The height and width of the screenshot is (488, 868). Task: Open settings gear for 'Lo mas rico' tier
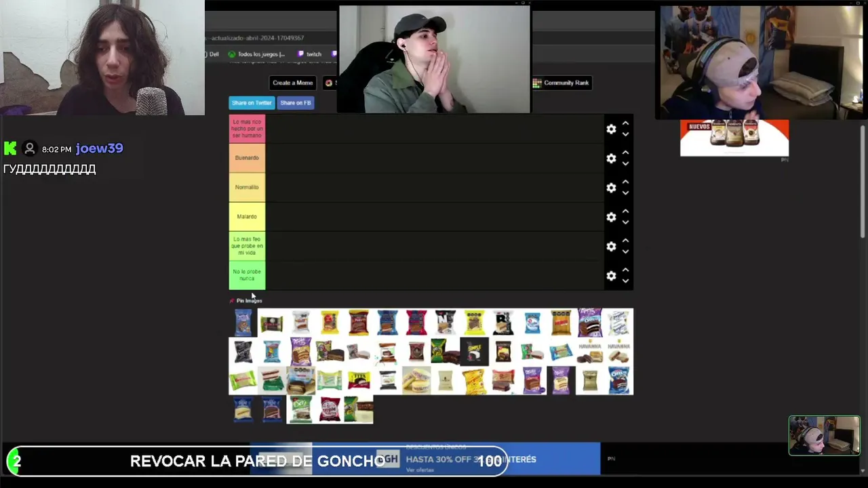(x=611, y=129)
